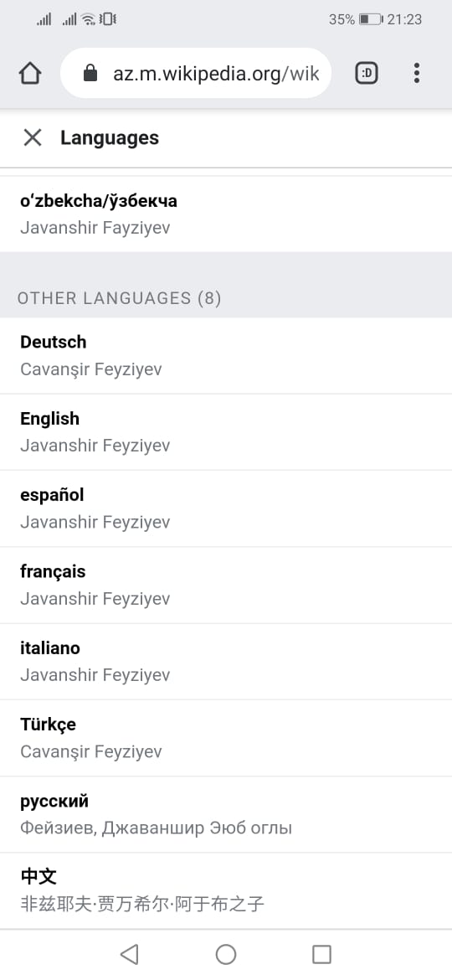Switch to the español version
452x980 pixels.
pos(226,508)
